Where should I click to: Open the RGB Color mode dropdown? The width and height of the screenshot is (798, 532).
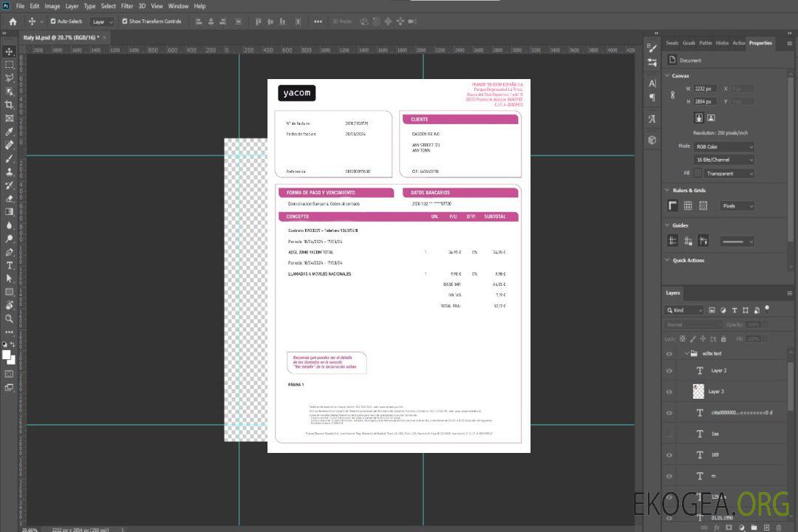[723, 146]
